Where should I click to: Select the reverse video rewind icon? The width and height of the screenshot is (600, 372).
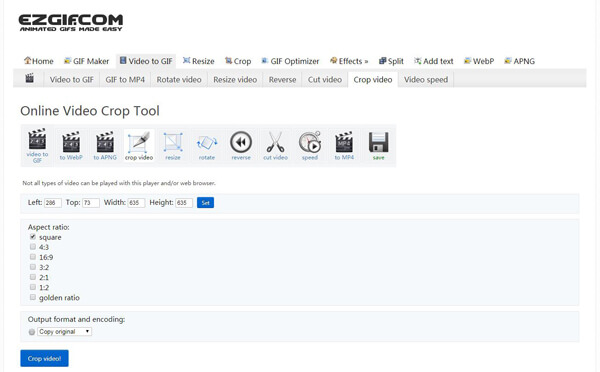coord(241,145)
